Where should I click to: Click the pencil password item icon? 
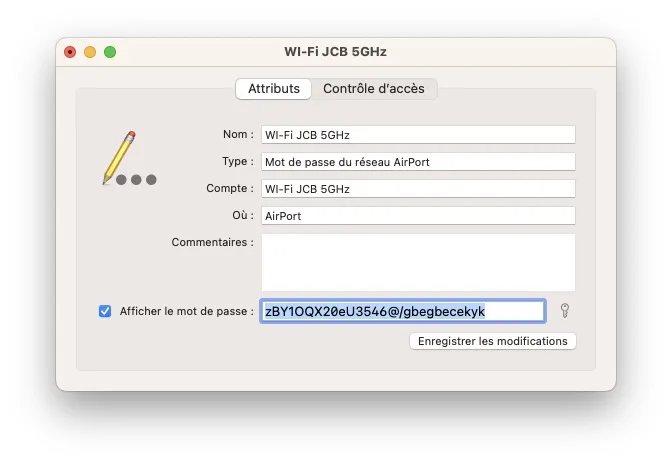click(x=129, y=158)
